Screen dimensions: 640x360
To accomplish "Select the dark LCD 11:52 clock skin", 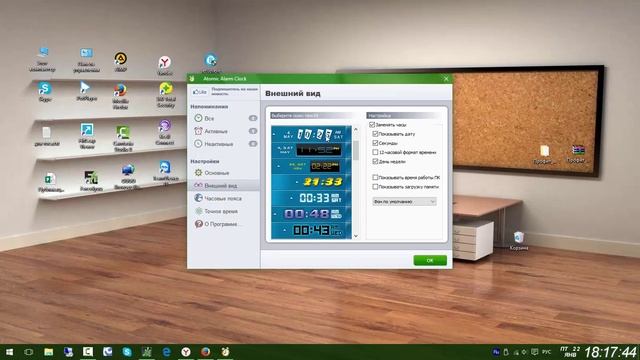I will (x=311, y=150).
